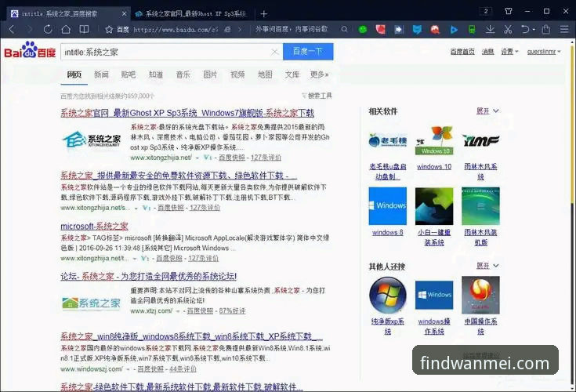Image resolution: width=576 pixels, height=392 pixels.
Task: Click 百度快照 for the www.xtzj.com result
Action: 200,310
